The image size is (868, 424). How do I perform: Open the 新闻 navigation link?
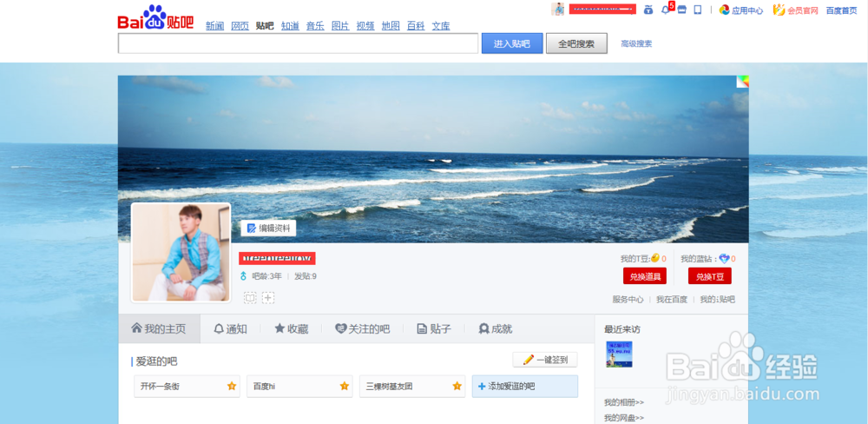point(214,25)
